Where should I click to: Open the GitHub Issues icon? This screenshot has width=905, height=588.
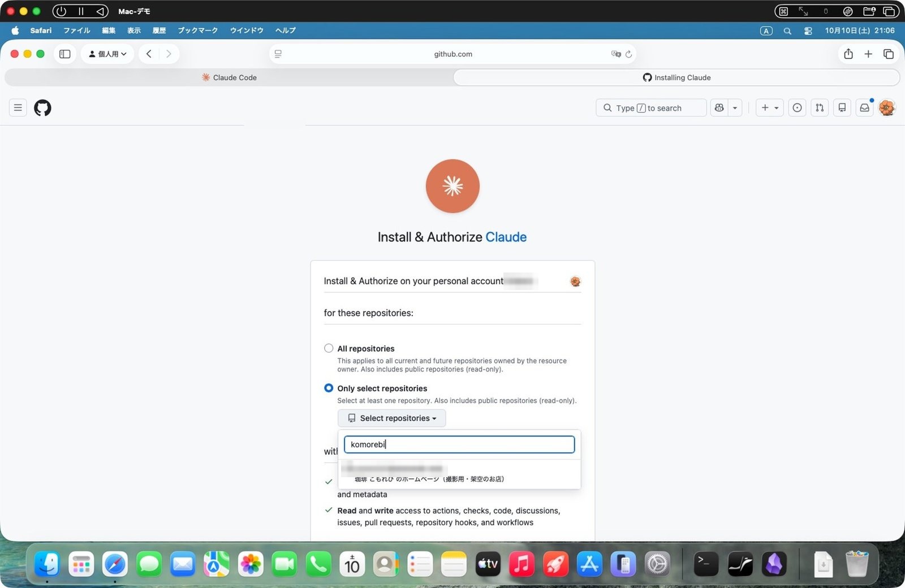[797, 107]
